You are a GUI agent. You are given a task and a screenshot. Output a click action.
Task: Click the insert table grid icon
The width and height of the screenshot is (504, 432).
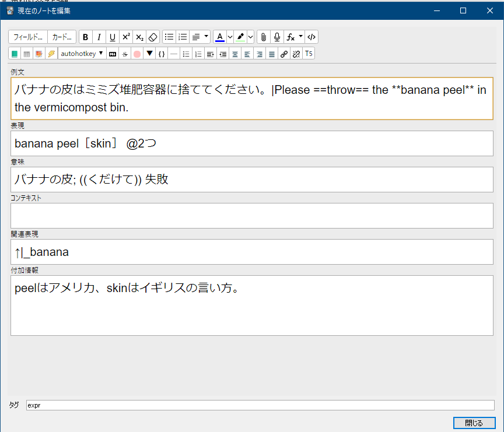pos(27,54)
